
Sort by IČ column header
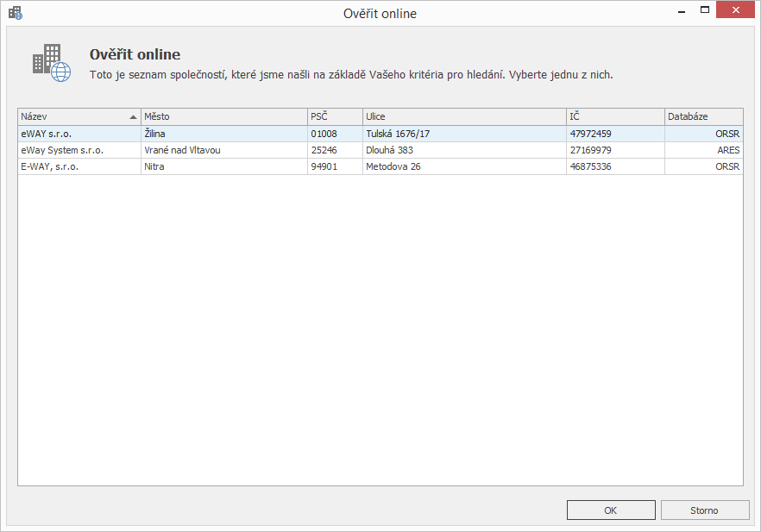point(615,116)
